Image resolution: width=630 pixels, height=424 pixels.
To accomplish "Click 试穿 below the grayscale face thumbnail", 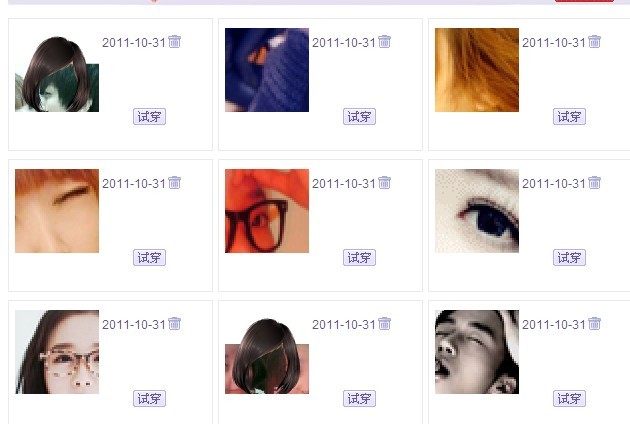I will (x=569, y=399).
